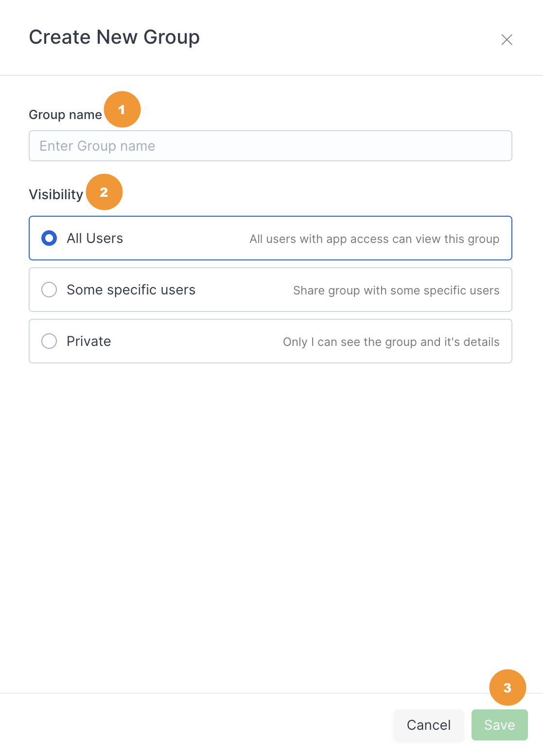This screenshot has height=756, width=543.
Task: Click the Share group with specific users description
Action: 396,291
